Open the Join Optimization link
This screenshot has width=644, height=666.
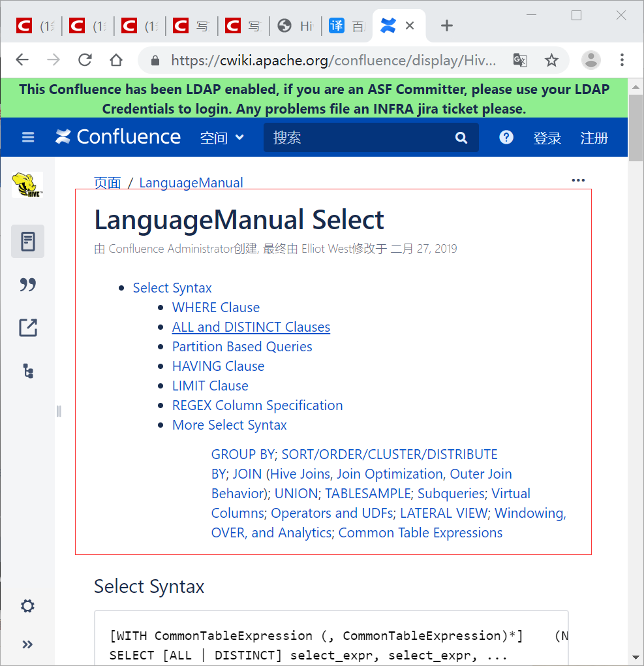point(390,473)
